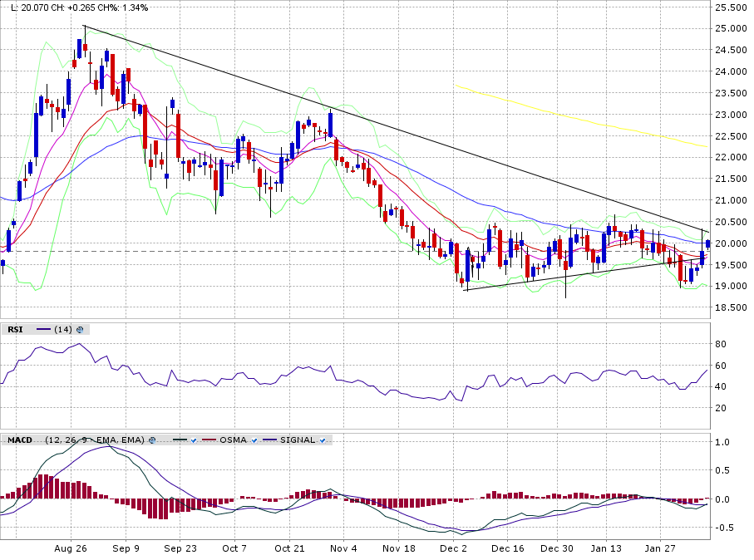Open the RSI indicator settings icon
The height and width of the screenshot is (560, 754).
point(81,329)
